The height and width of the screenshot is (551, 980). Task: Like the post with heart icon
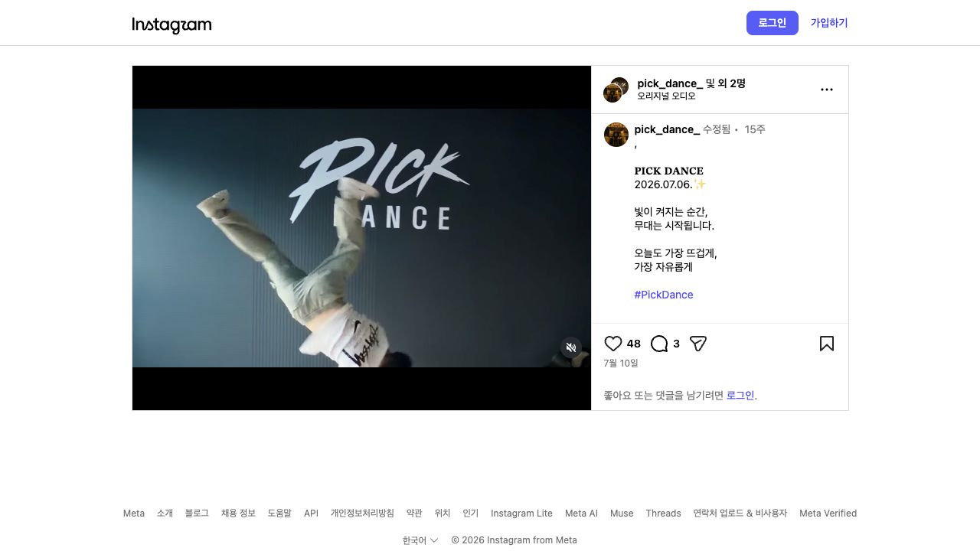[613, 344]
